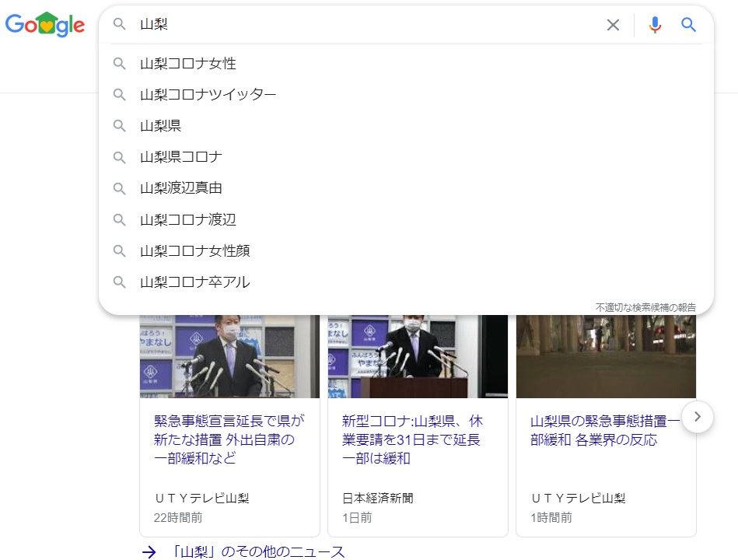Open headline 新型コロナ:山梨県、休業要請を31日まで延長
The width and height of the screenshot is (738, 560).
point(412,439)
